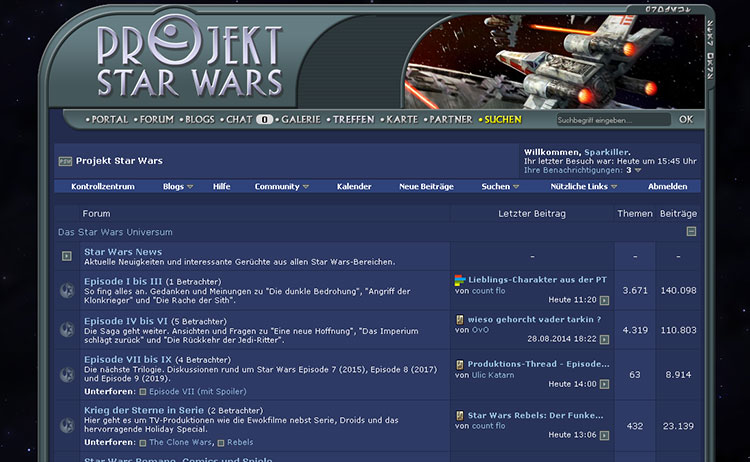Screen dimensions: 750x462
Task: Click the Abmelden logout link
Action: pos(667,186)
